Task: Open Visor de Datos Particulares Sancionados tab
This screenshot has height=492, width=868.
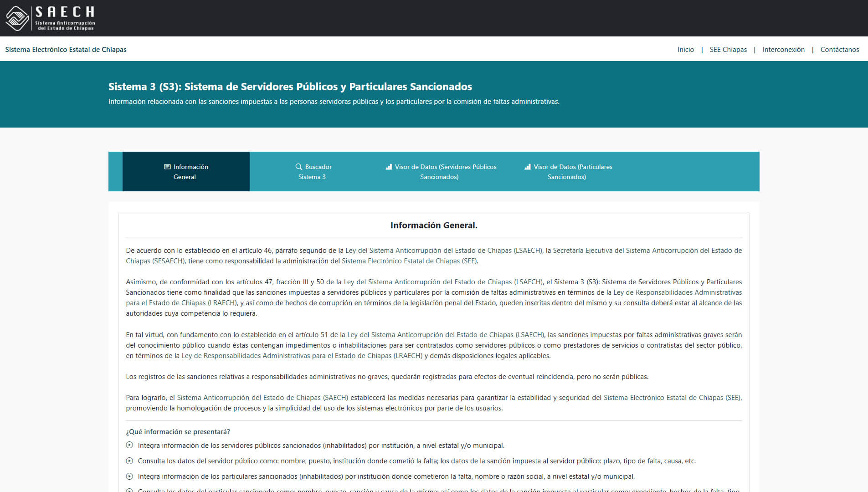Action: [x=568, y=171]
